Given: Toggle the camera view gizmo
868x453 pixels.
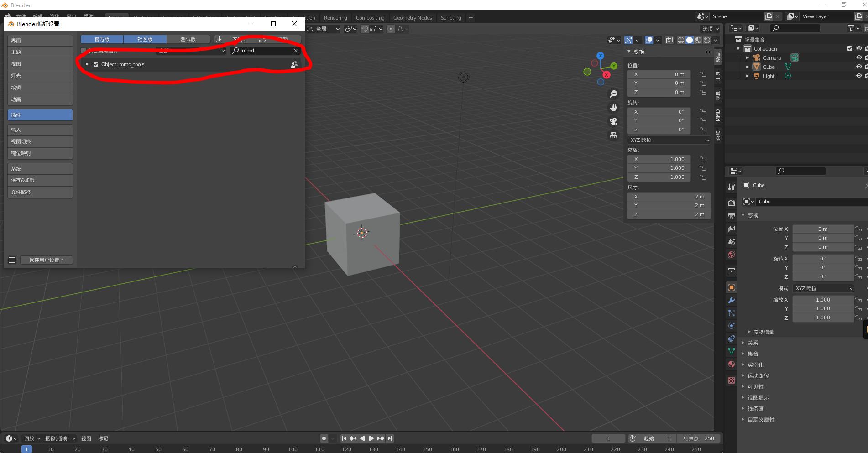Looking at the screenshot, I should (613, 121).
